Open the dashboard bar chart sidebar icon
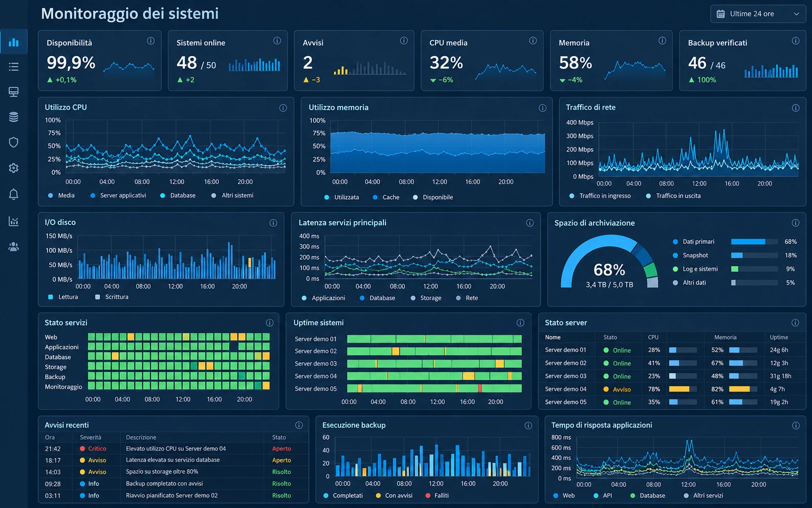 14,42
